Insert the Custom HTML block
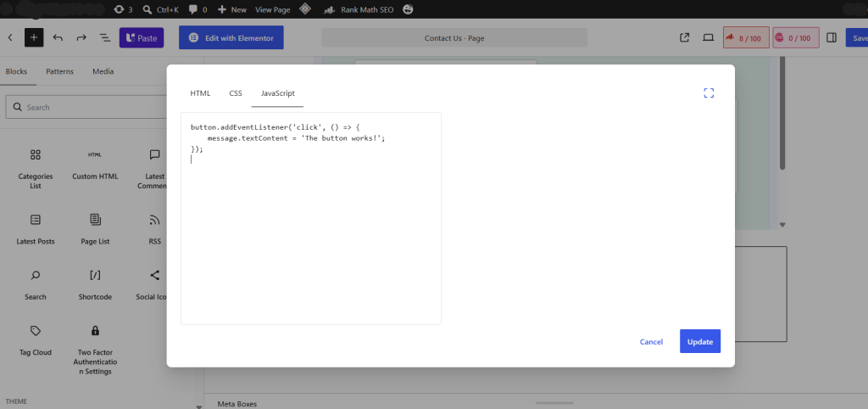Screen dimensions: 868x409 [95, 164]
